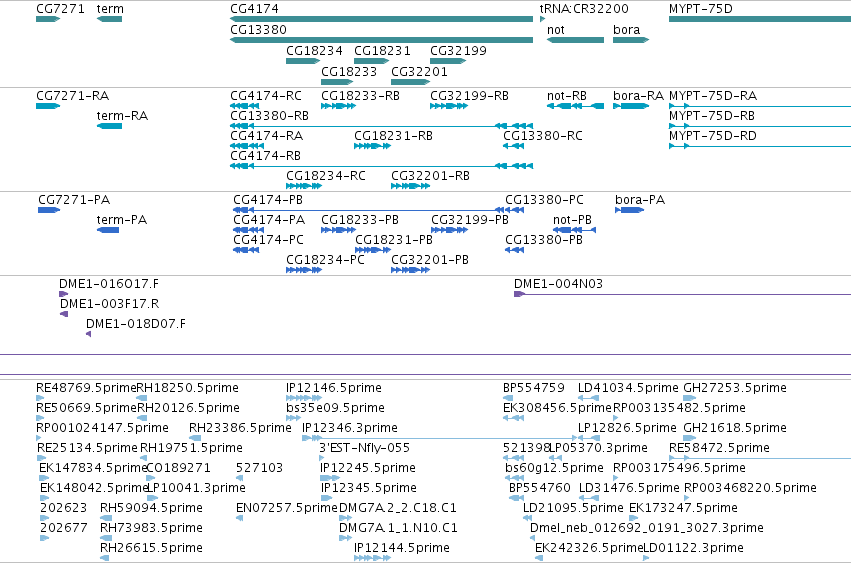
Task: Click the CG7271-RA transcript label
Action: tap(72, 96)
